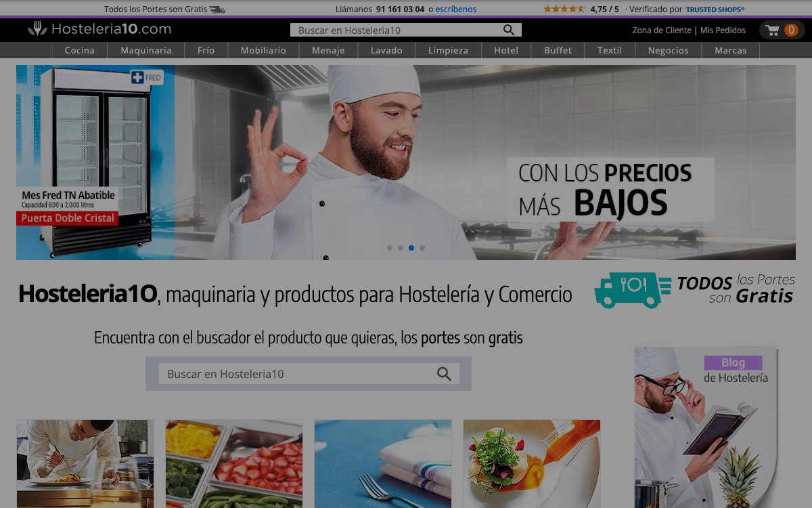Select the fourth carousel slide dot
This screenshot has height=508, width=812.
coord(422,248)
